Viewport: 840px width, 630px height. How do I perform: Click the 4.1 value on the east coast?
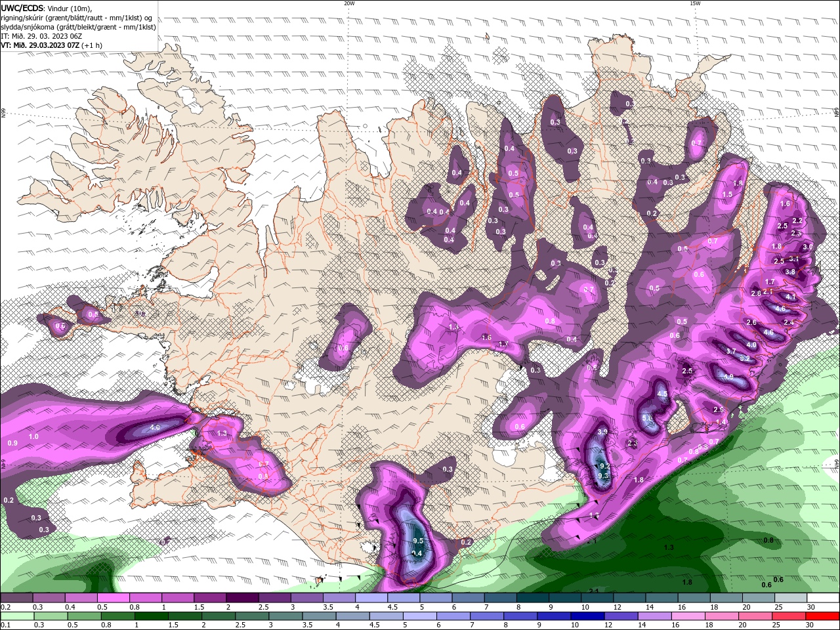coord(791,297)
